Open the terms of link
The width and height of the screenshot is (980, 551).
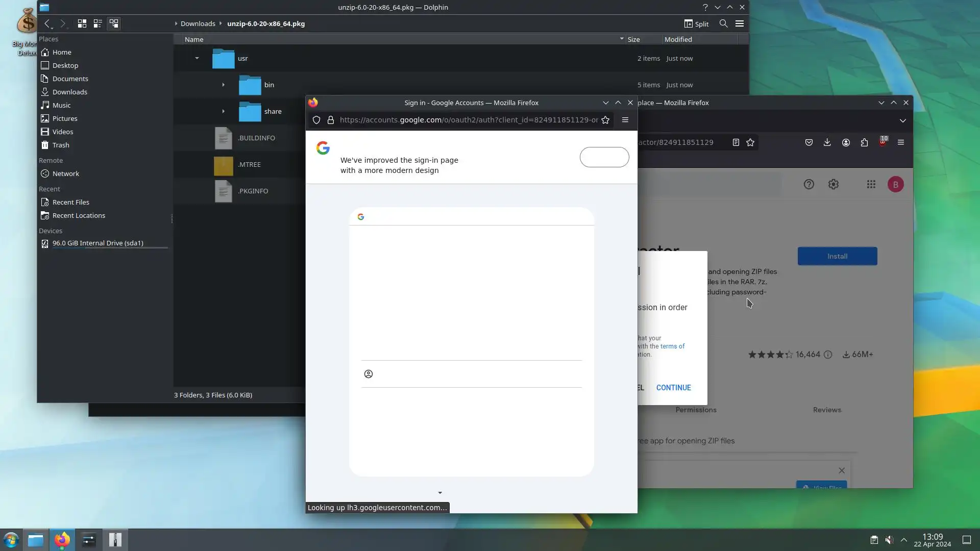pos(672,346)
